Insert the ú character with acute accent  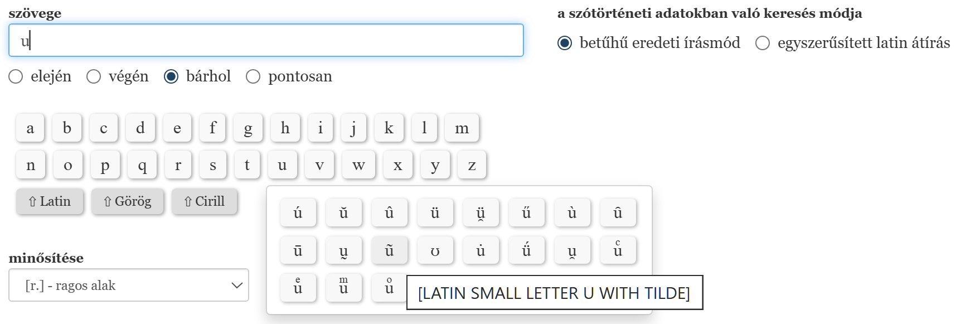tap(298, 213)
